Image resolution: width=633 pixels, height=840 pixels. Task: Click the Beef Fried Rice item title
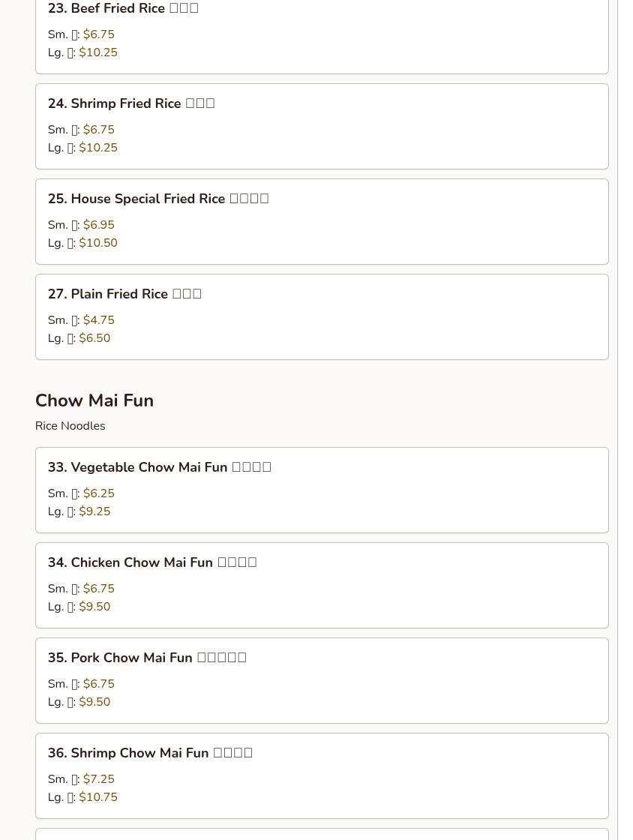[x=123, y=9]
